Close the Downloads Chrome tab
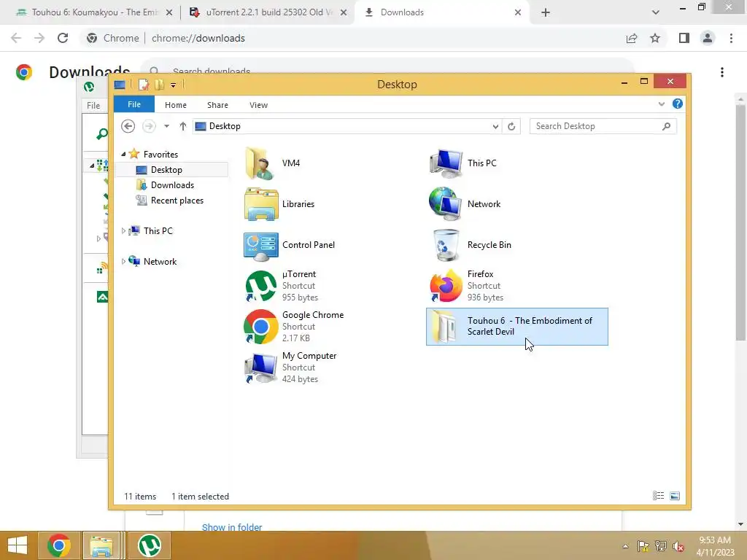Viewport: 747px width, 560px height. pyautogui.click(x=518, y=12)
